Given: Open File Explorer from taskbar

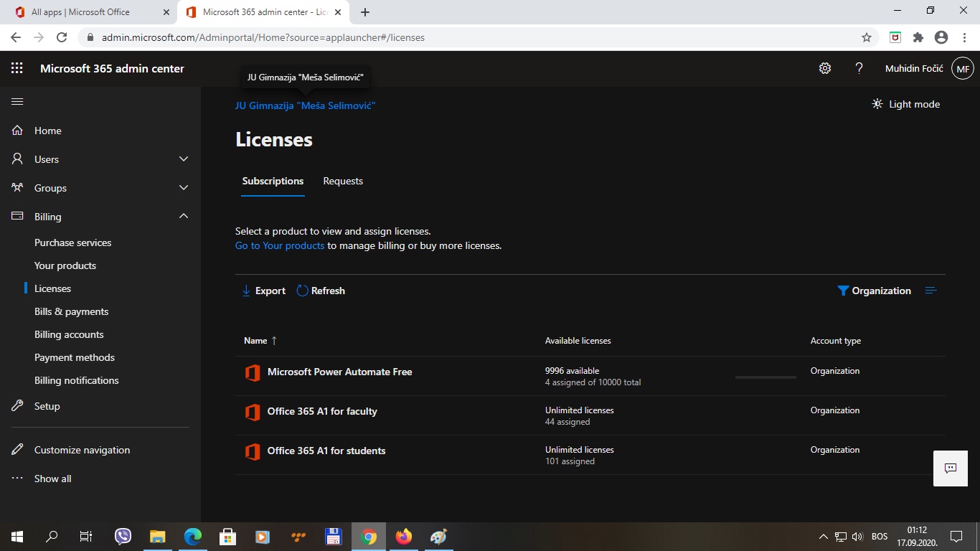Looking at the screenshot, I should 158,537.
